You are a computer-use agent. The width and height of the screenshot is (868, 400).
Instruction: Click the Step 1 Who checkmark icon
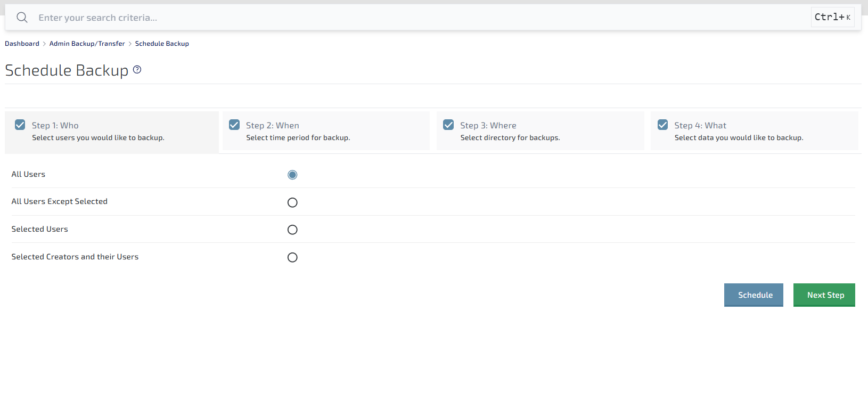[x=20, y=125]
